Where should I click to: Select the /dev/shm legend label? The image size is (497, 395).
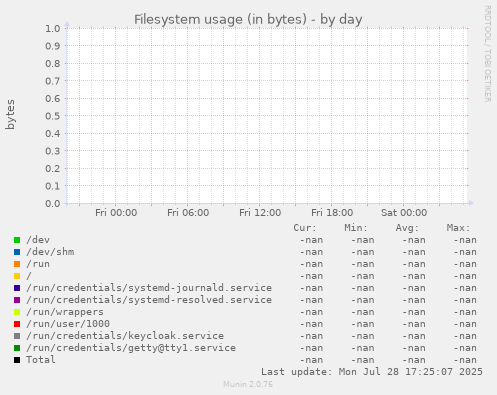tap(50, 252)
